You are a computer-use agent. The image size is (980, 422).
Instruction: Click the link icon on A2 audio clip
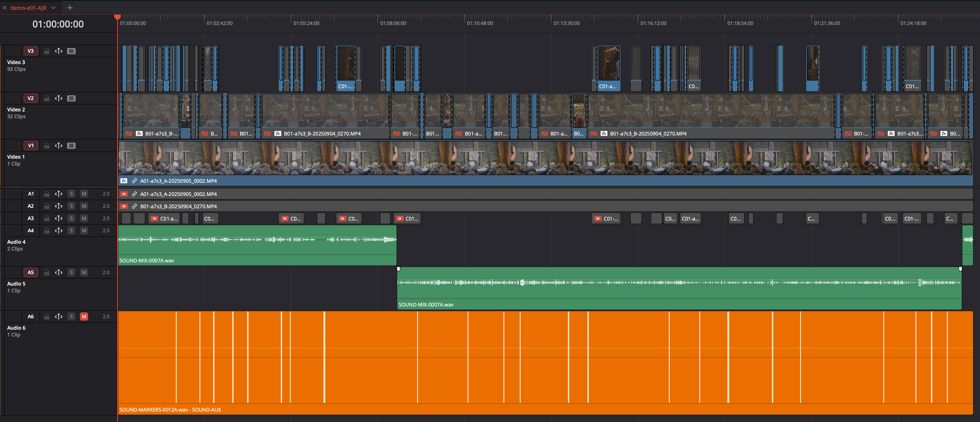click(134, 206)
